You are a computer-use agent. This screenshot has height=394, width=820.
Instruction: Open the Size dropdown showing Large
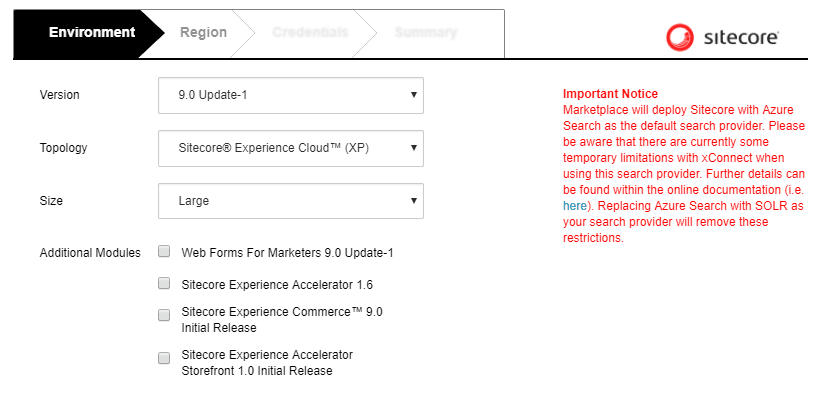coord(291,201)
